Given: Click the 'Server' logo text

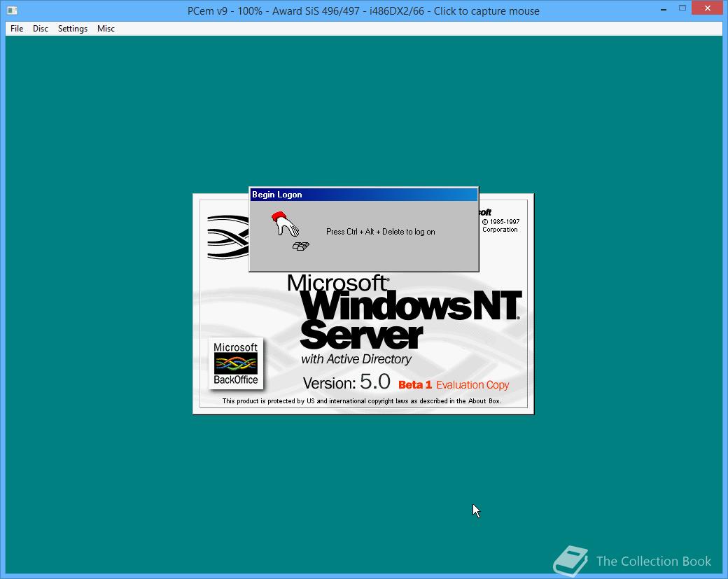Looking at the screenshot, I should 360,334.
